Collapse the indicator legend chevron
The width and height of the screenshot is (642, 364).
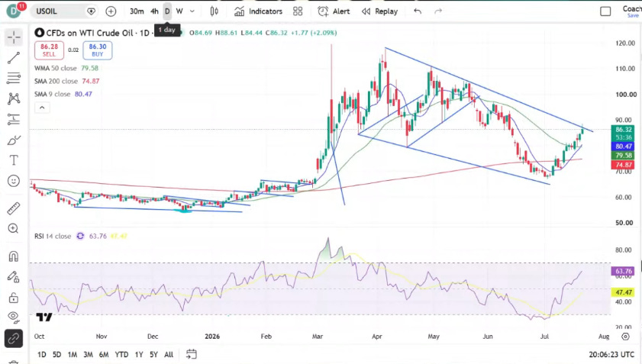(42, 108)
